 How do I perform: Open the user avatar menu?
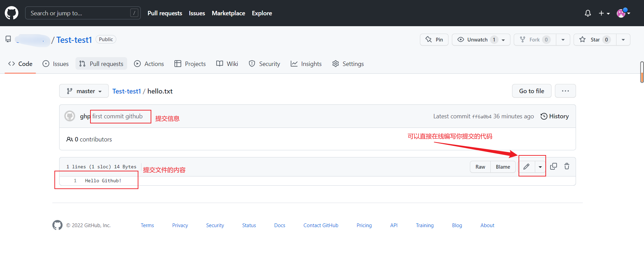click(x=624, y=13)
